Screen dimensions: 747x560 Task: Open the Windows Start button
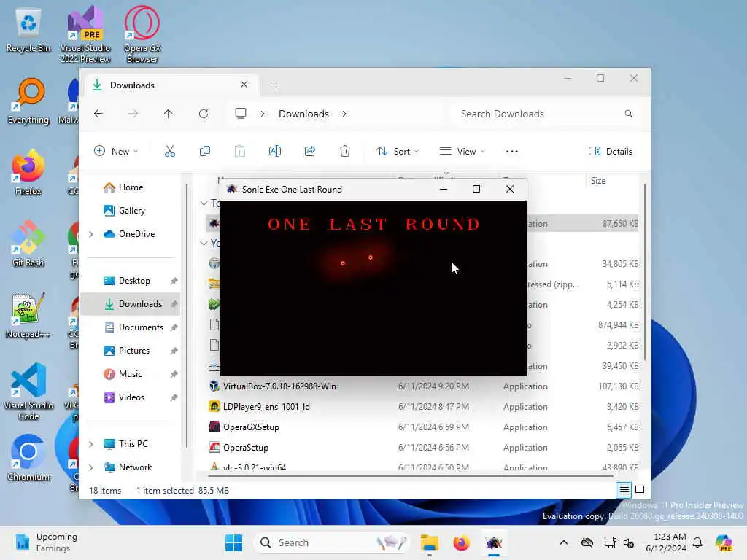click(x=233, y=542)
